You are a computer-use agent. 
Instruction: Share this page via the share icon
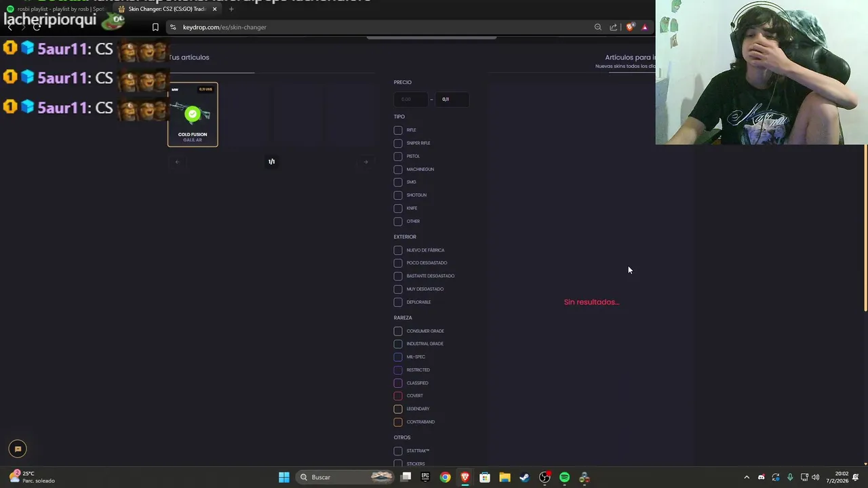614,27
